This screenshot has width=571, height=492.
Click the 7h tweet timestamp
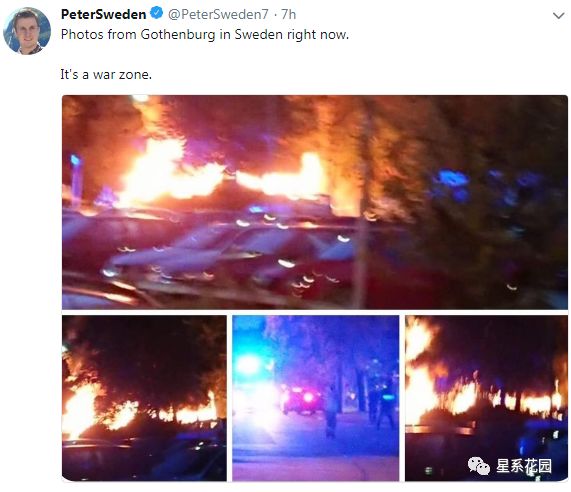click(289, 14)
